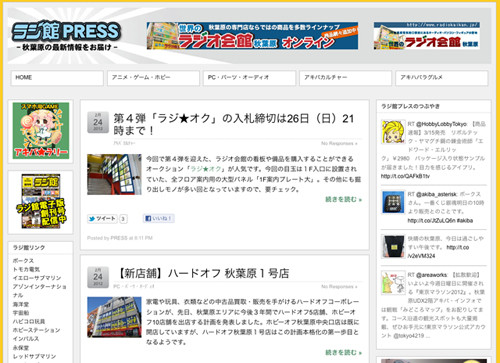Click the アキバ★ラリー game banner

point(41,131)
